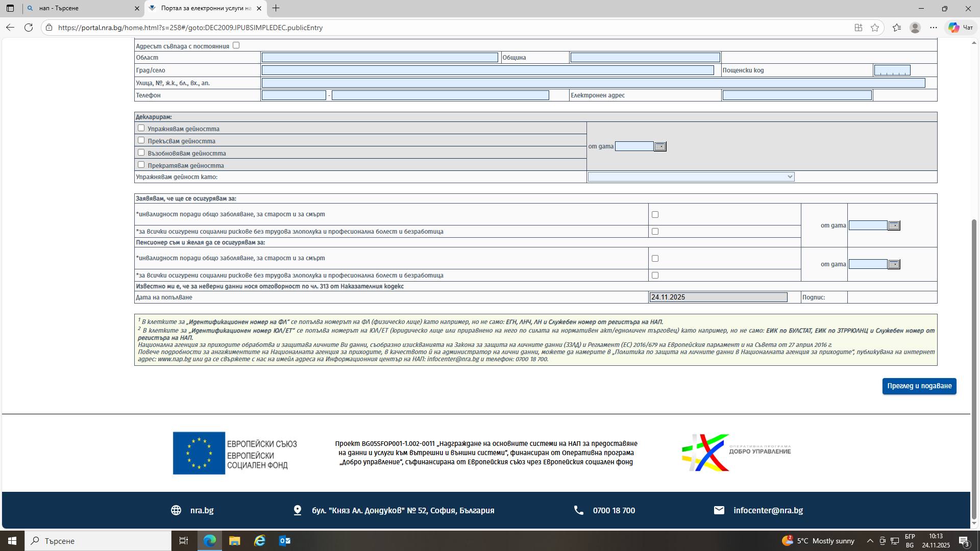The image size is (980, 551).
Task: Focus the Улица, №, ж.к. address field
Action: pos(593,83)
